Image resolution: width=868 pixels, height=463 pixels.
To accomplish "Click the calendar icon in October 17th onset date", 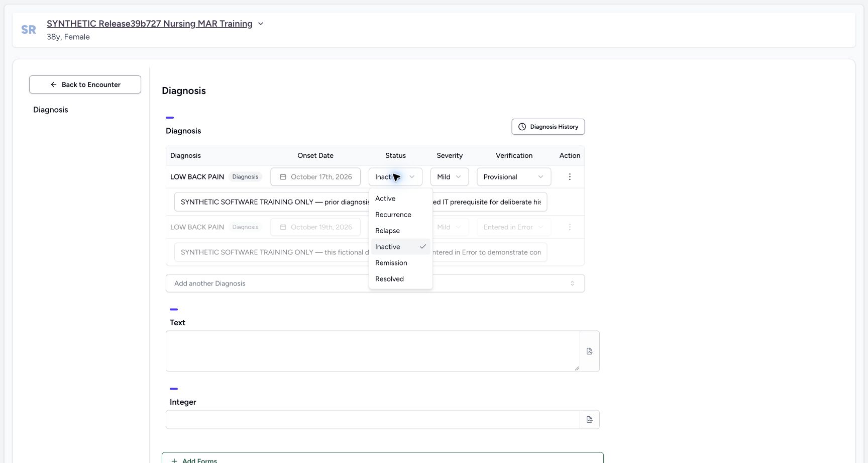I will click(283, 177).
